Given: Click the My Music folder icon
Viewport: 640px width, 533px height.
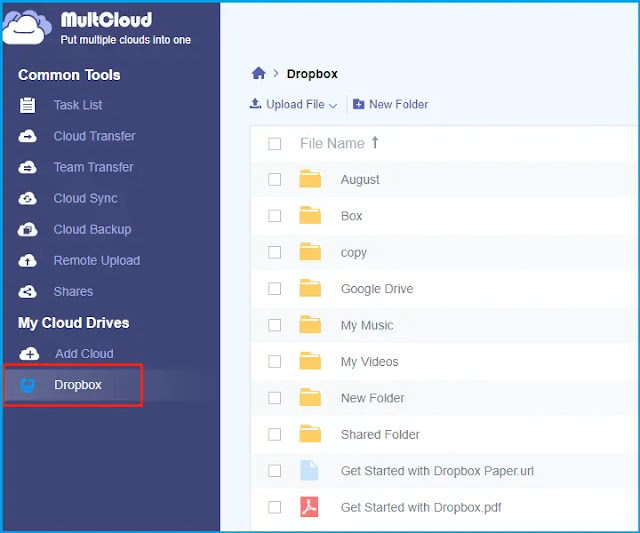Looking at the screenshot, I should pyautogui.click(x=310, y=324).
